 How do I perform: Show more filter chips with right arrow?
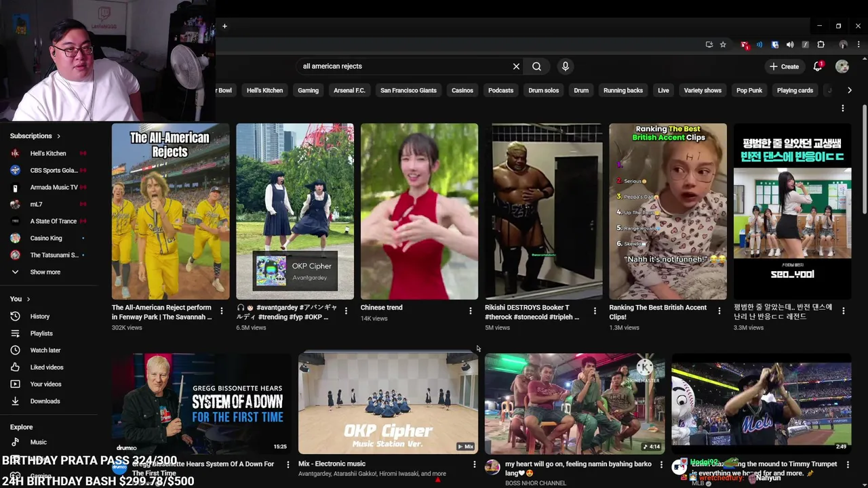coord(849,90)
